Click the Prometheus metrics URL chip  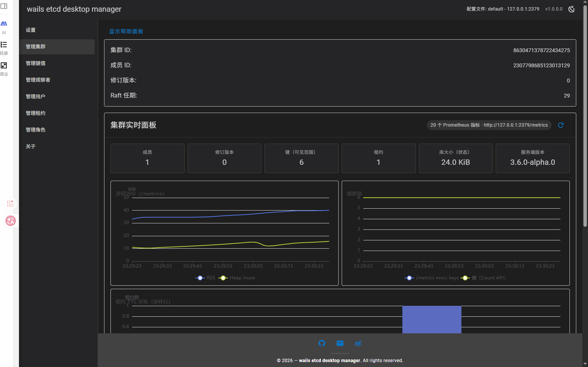[x=489, y=125]
